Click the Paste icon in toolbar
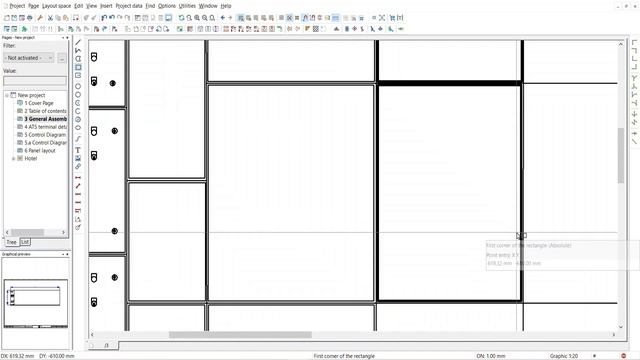 [x=65, y=18]
